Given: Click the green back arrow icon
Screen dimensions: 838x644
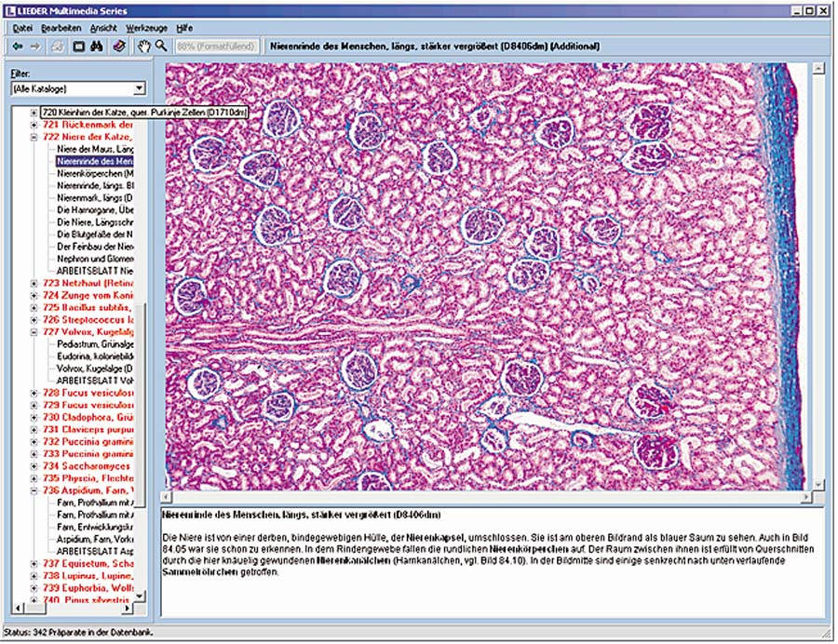Looking at the screenshot, I should tap(16, 46).
